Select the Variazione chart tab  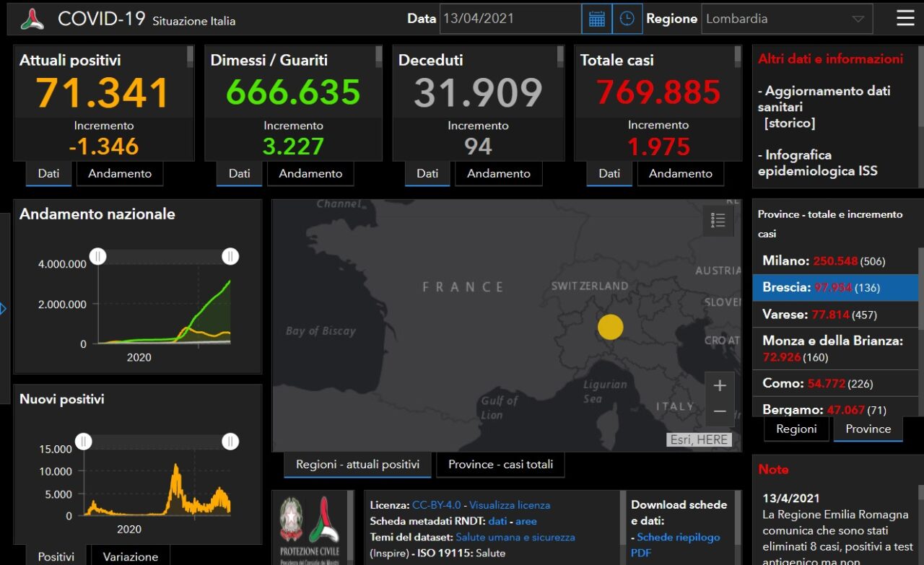pyautogui.click(x=130, y=556)
